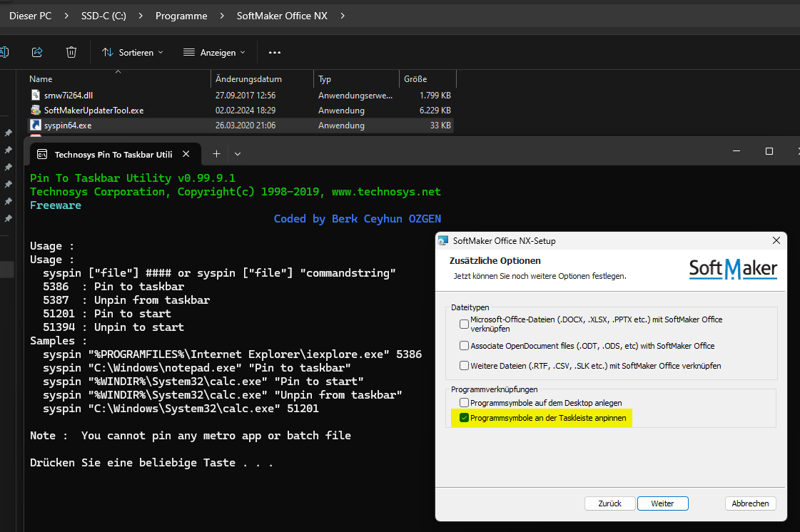Click the trash delete icon in Explorer toolbar
The height and width of the screenshot is (532, 800).
71,52
